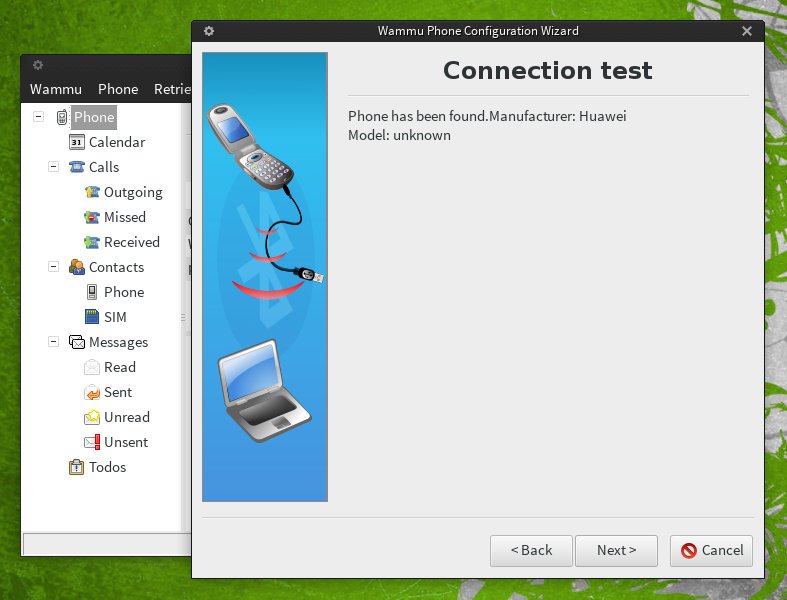Click the Todos clipboard icon
Image resolution: width=787 pixels, height=600 pixels.
click(x=77, y=467)
